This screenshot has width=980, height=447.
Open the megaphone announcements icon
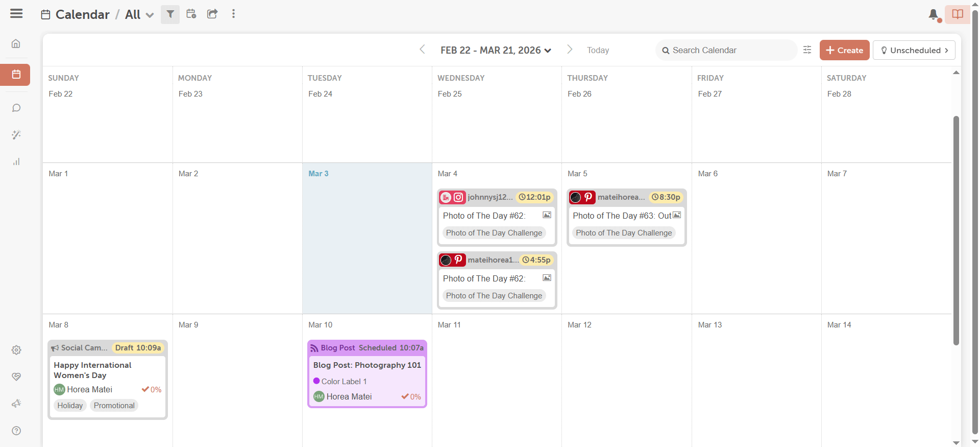pos(16,404)
